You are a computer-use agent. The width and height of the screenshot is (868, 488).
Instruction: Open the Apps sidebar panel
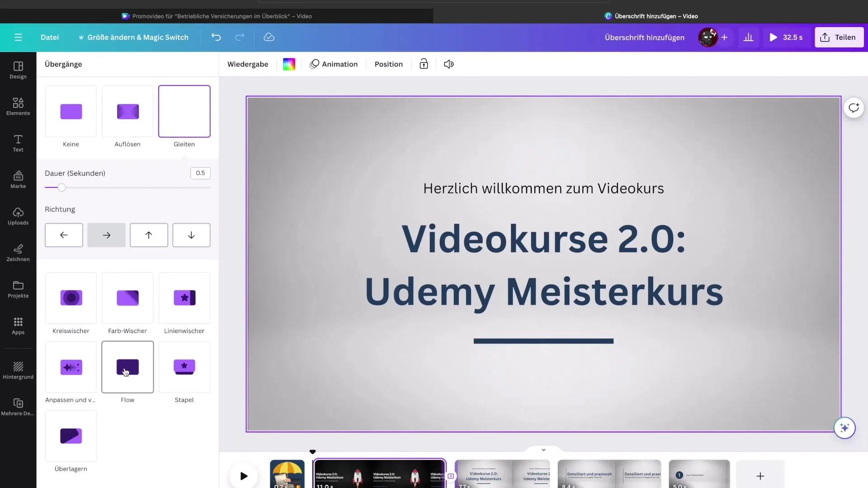[18, 327]
